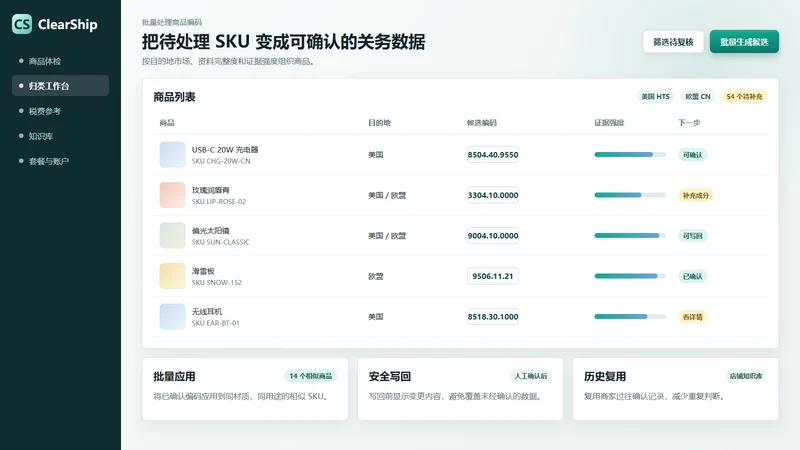Image resolution: width=800 pixels, height=450 pixels.
Task: Click SKU EAR-BT-01 text
Action: pyautogui.click(x=216, y=323)
